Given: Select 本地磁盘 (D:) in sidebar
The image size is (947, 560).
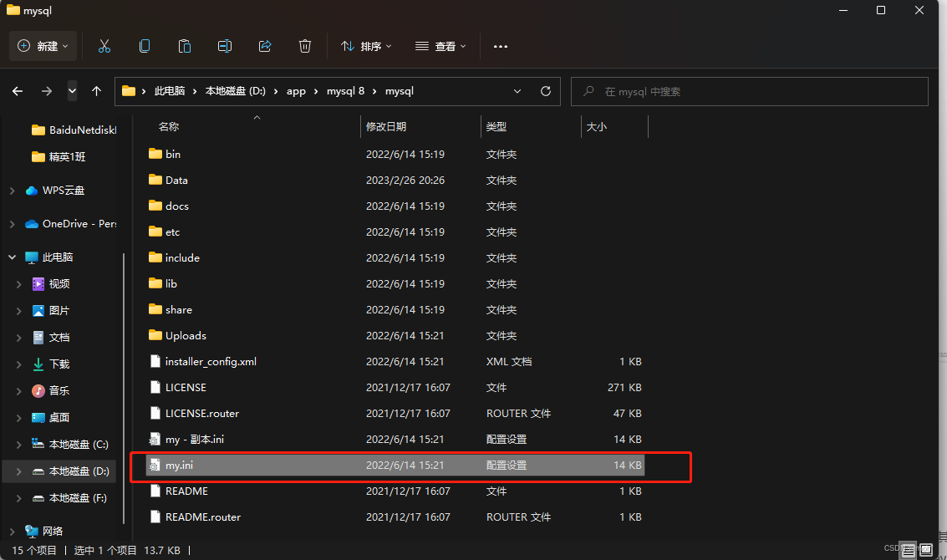Looking at the screenshot, I should click(59, 471).
